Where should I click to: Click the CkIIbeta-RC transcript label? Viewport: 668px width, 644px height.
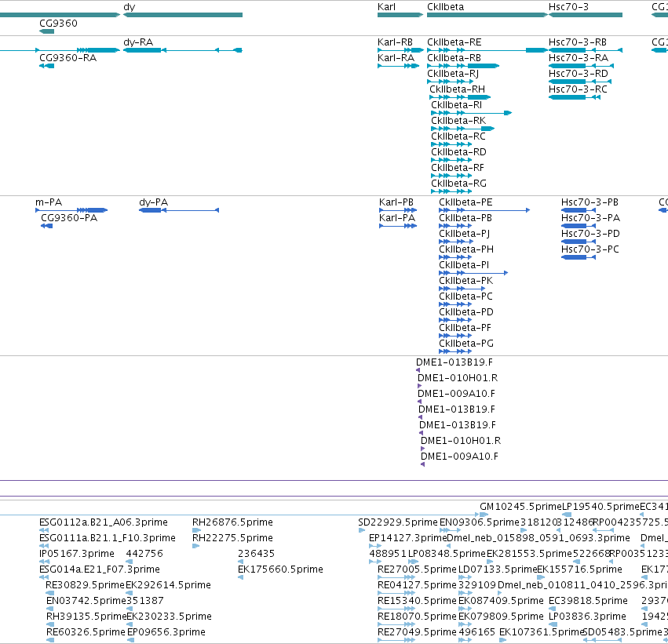[x=458, y=136]
